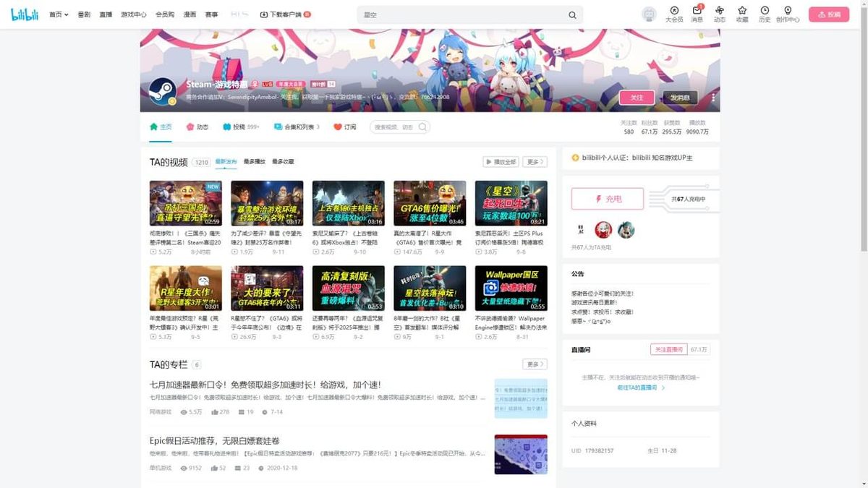Screen dimensions: 868x488
Task: Open the 收藏 favorites star icon
Action: click(742, 14)
